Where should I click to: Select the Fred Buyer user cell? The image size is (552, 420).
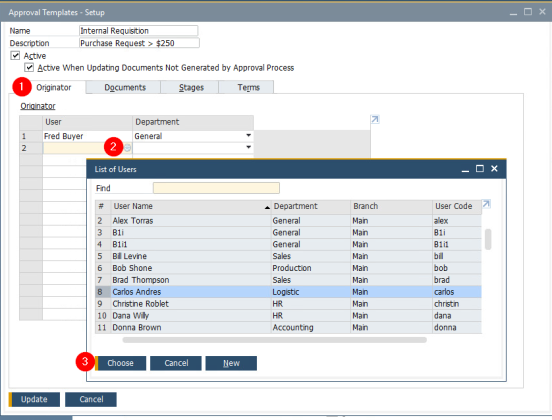(87, 136)
